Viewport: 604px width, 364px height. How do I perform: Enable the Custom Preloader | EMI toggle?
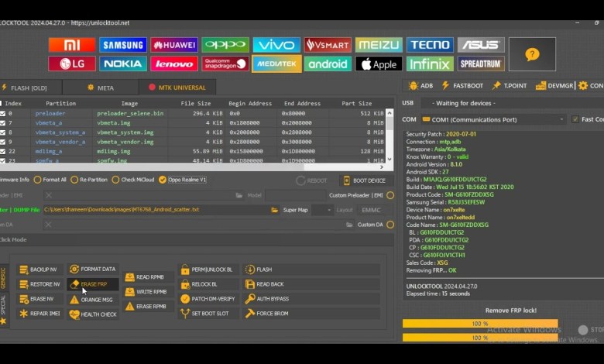(x=390, y=195)
